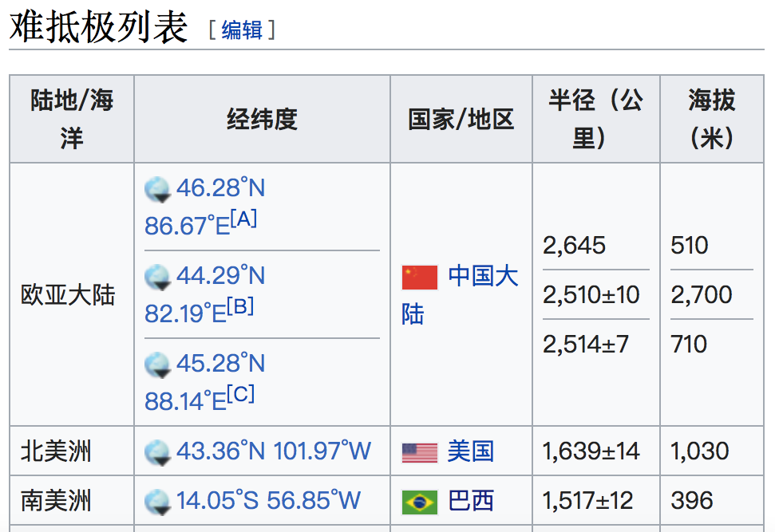The image size is (775, 532).
Task: Click the globe icon beside 46.28°N
Action: (x=158, y=190)
